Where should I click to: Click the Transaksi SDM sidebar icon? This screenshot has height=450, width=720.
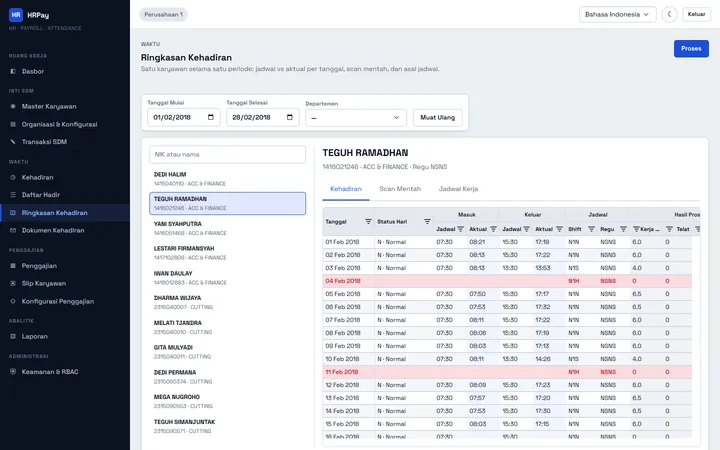(x=13, y=142)
